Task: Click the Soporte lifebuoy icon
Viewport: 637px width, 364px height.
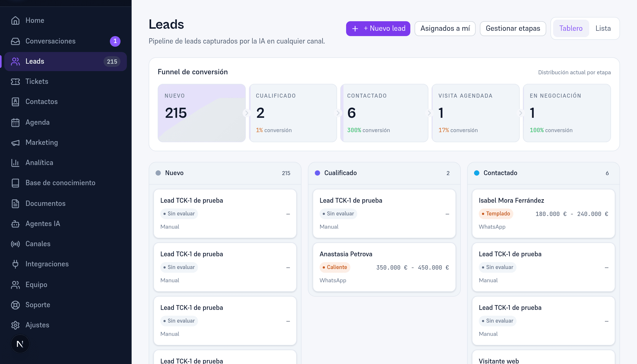Action: coord(15,305)
